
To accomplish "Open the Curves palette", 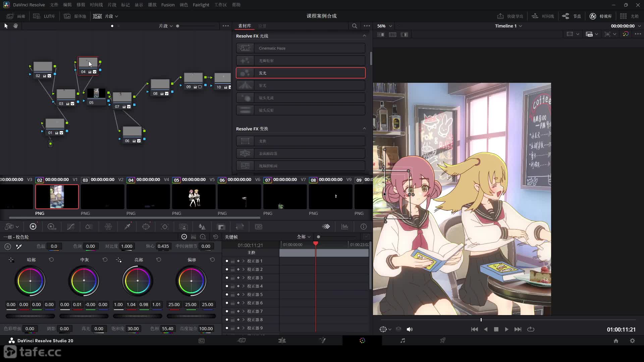I will tap(70, 227).
